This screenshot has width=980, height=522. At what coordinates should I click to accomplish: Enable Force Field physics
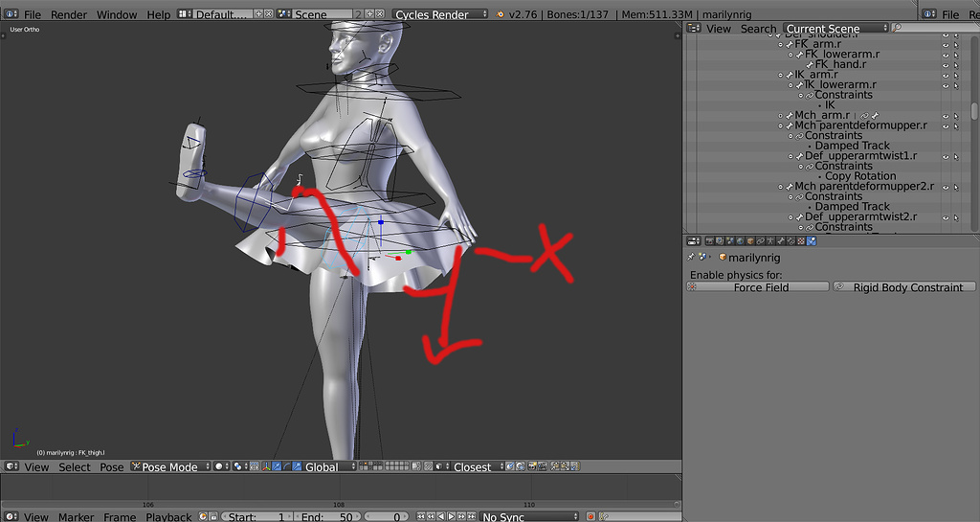758,287
